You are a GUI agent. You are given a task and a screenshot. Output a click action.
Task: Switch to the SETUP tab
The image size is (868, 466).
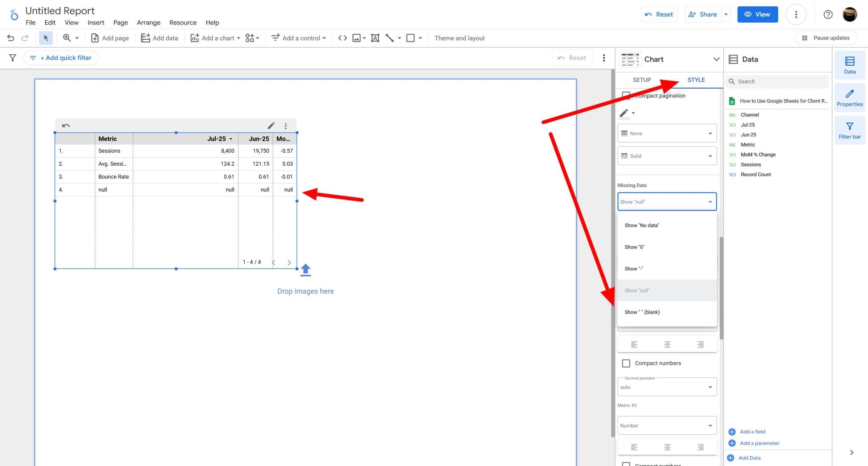tap(641, 80)
